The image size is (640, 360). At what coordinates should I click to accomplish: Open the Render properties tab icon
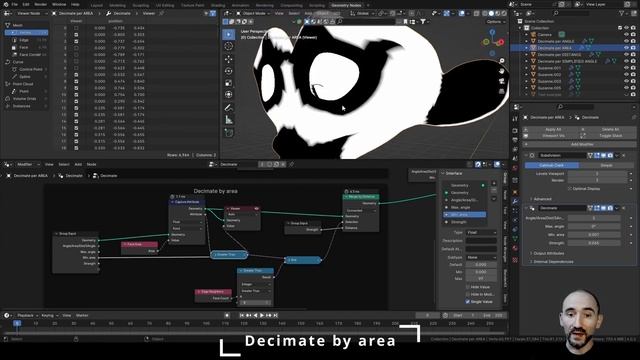515,131
